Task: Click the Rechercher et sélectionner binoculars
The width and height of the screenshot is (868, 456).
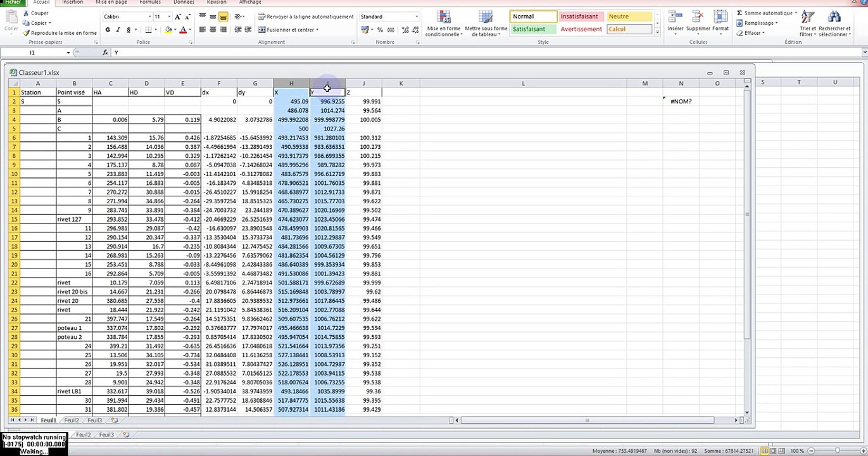Action: 834,17
